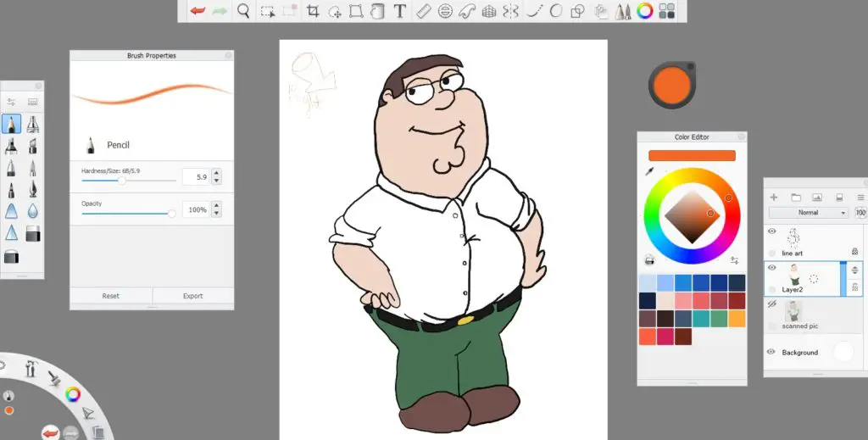
Task: Open the Zoom magnifier tool
Action: [243, 11]
